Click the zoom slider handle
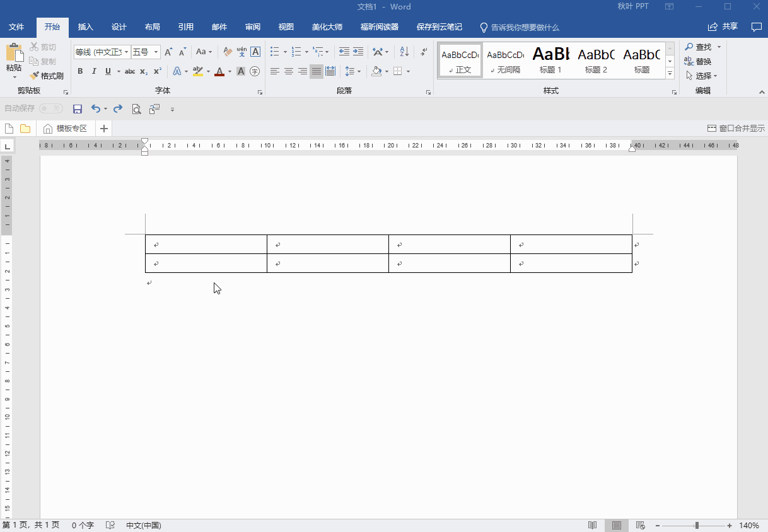 (697, 525)
